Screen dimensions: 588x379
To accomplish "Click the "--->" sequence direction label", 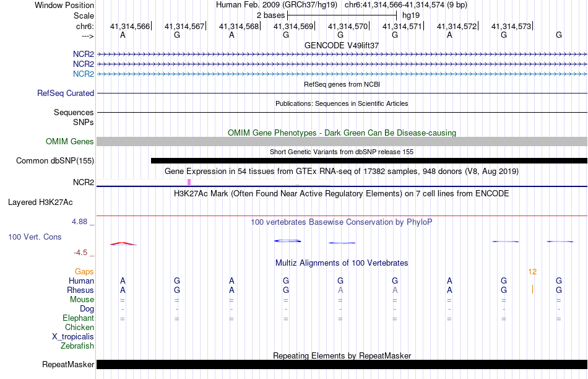I will click(x=87, y=36).
